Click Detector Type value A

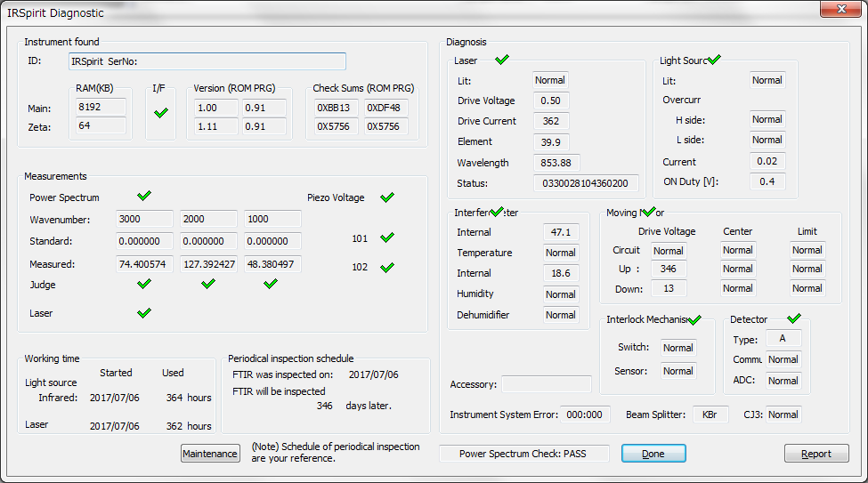tap(783, 338)
